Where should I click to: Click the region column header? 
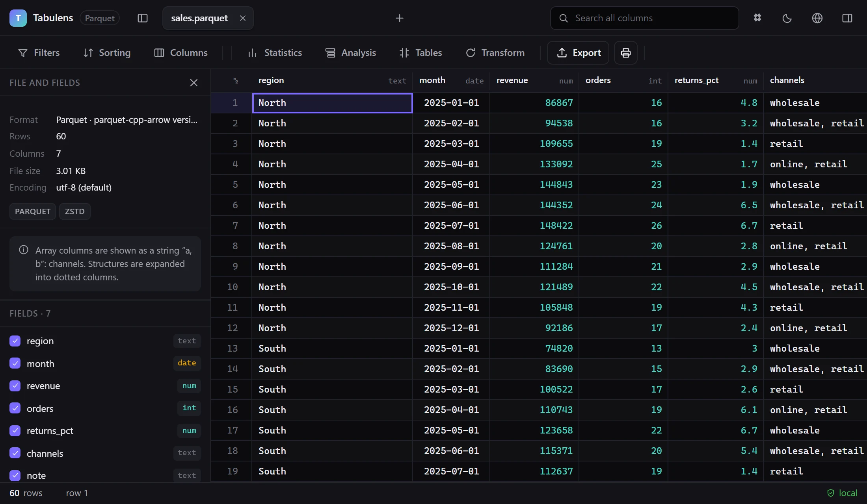point(332,81)
